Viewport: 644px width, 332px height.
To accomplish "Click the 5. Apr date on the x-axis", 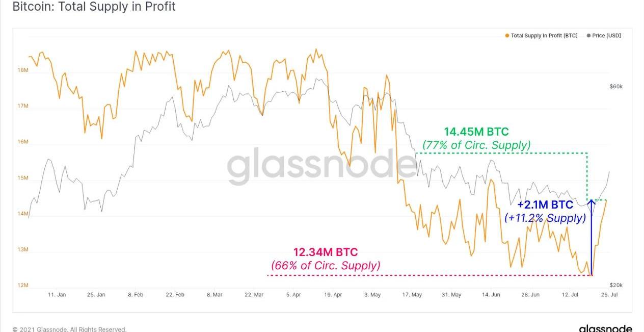I will (x=293, y=295).
